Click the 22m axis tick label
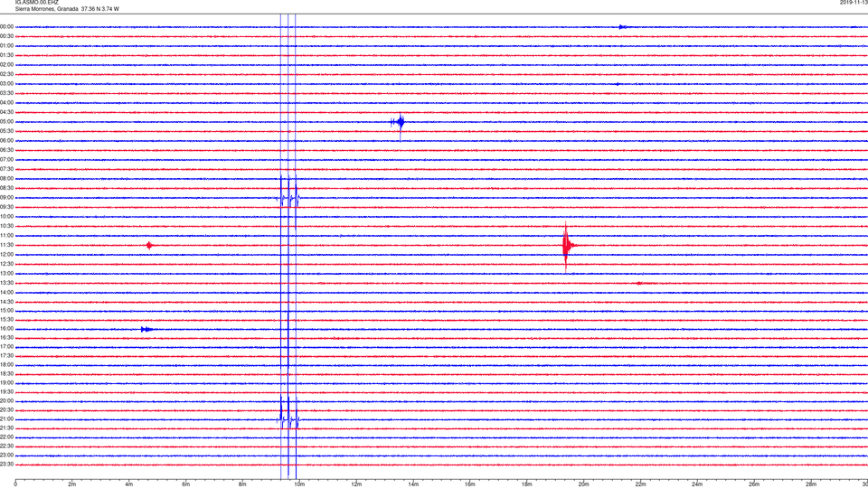This screenshot has height=488, width=868. (x=640, y=484)
